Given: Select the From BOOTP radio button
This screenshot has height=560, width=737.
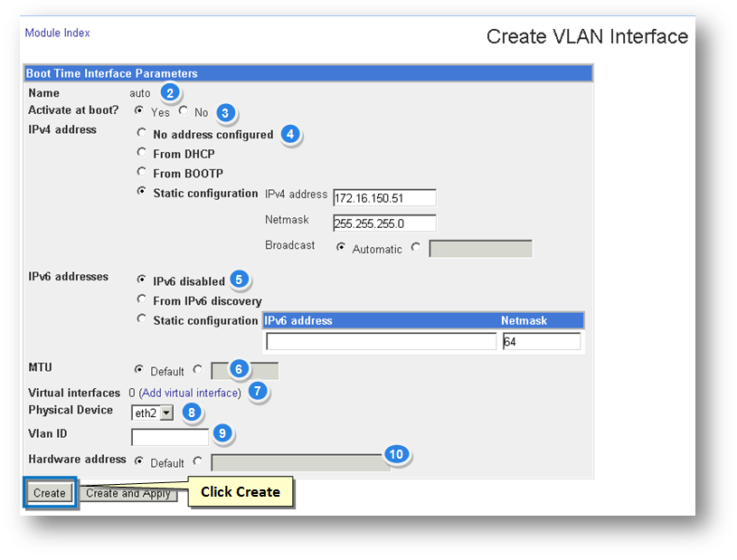Looking at the screenshot, I should tap(141, 172).
